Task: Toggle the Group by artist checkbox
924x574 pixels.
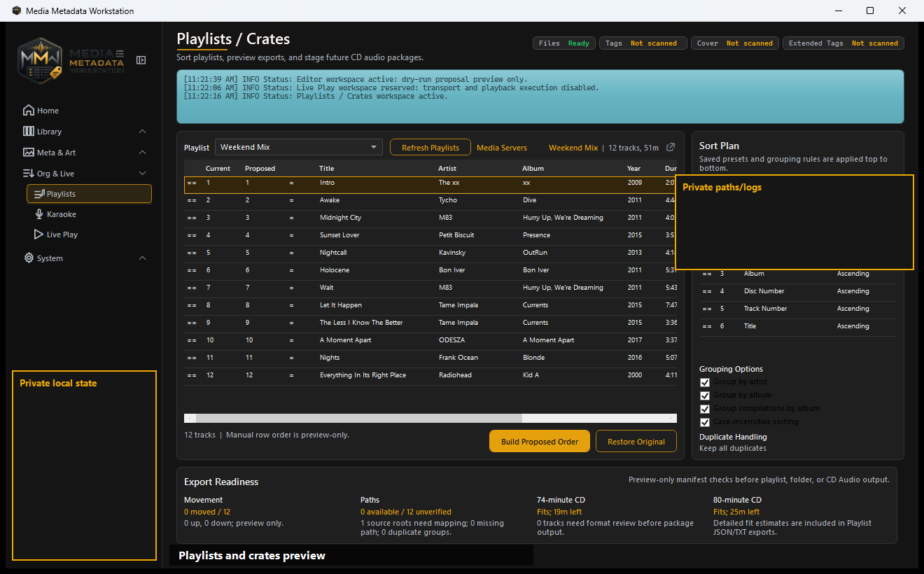Action: [705, 382]
